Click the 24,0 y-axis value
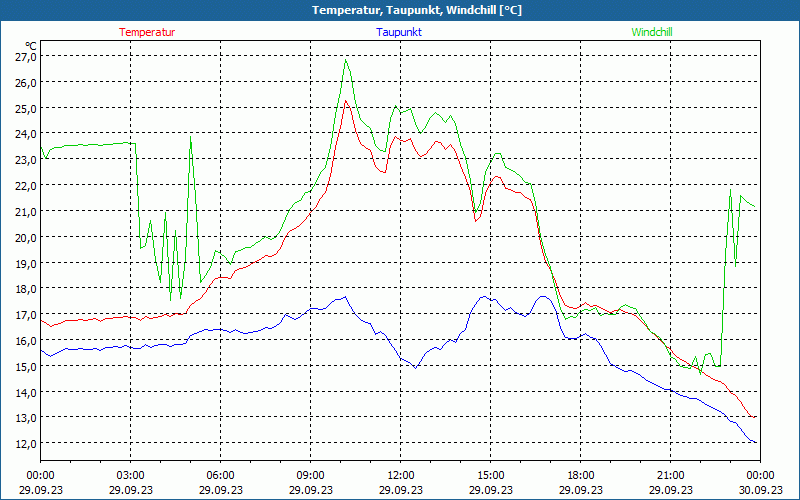800x500 pixels. (x=26, y=134)
